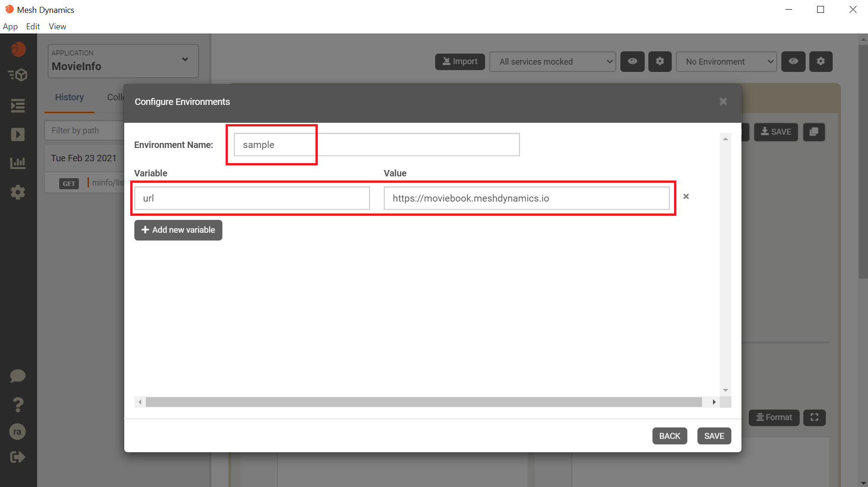Click the Format button

(774, 417)
